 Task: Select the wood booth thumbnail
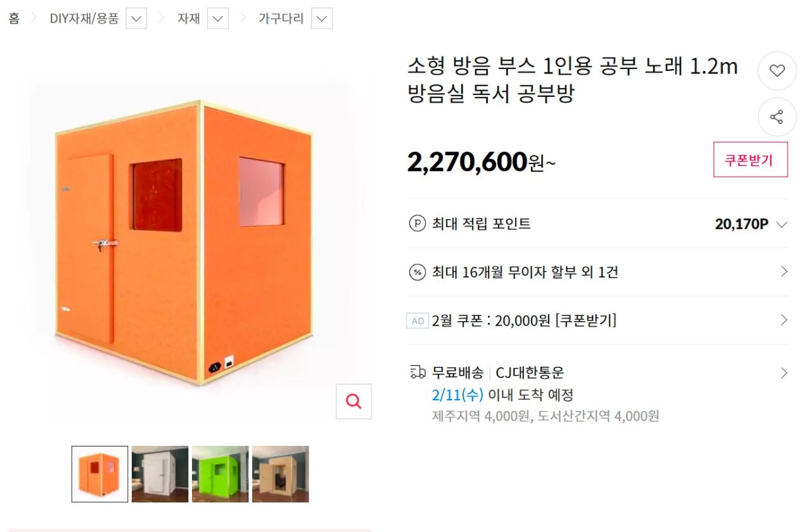pyautogui.click(x=281, y=474)
